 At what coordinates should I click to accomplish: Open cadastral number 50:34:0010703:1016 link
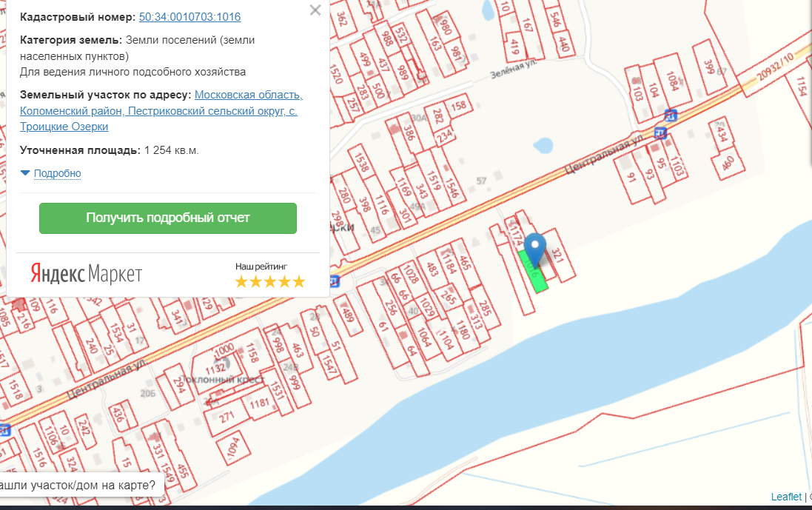pos(189,16)
